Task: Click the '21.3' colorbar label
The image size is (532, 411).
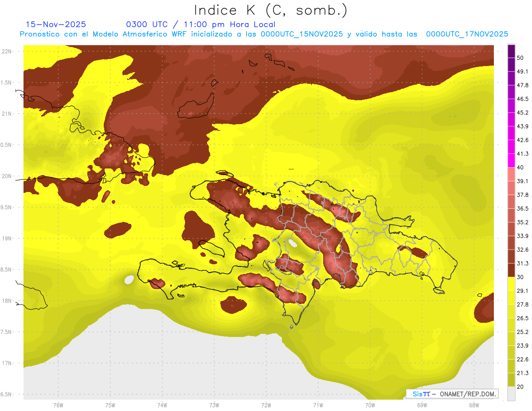Action: pos(523,373)
